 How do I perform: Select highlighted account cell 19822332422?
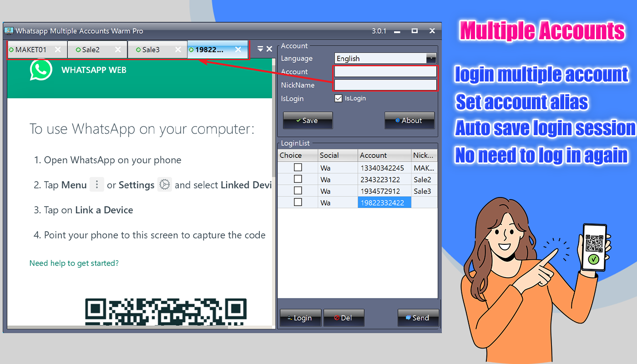384,202
